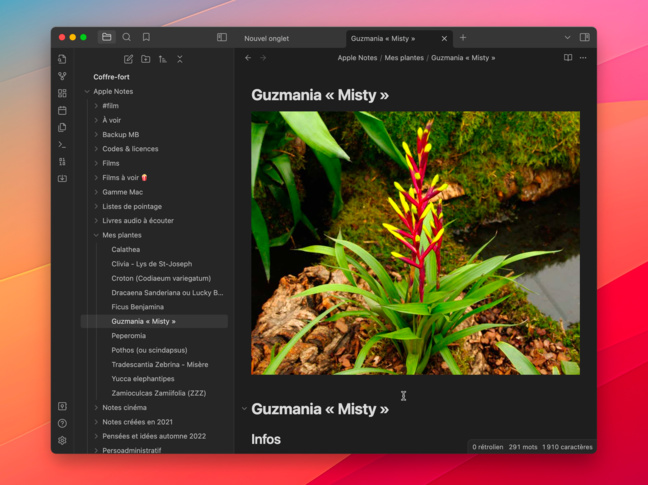The width and height of the screenshot is (648, 485).
Task: Switch to reading view book icon
Action: [x=568, y=58]
